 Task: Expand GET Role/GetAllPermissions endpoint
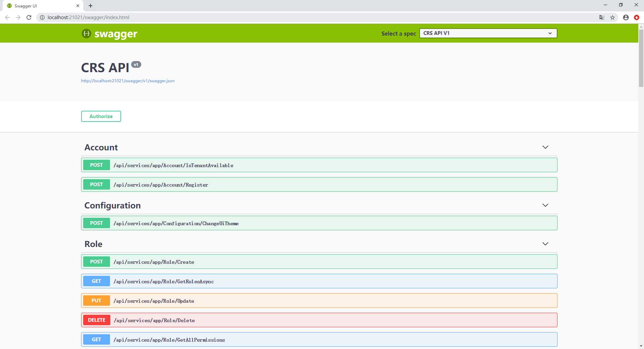(319, 340)
